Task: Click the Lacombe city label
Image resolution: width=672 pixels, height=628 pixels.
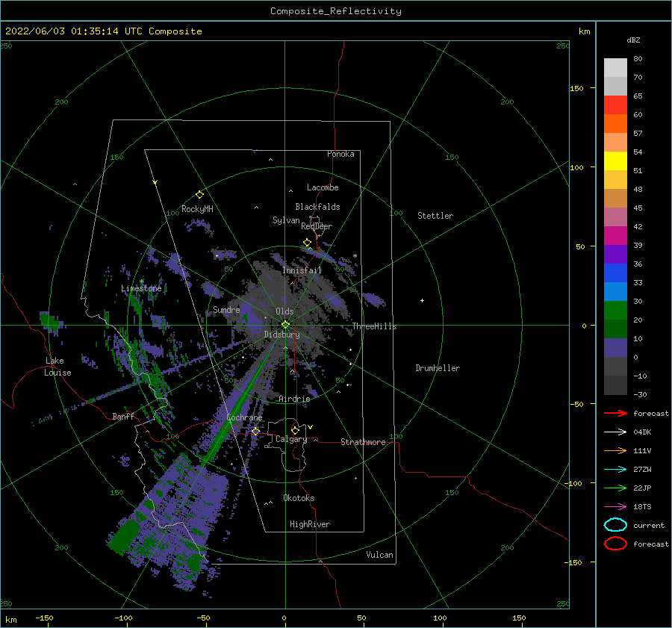Action: click(x=323, y=187)
